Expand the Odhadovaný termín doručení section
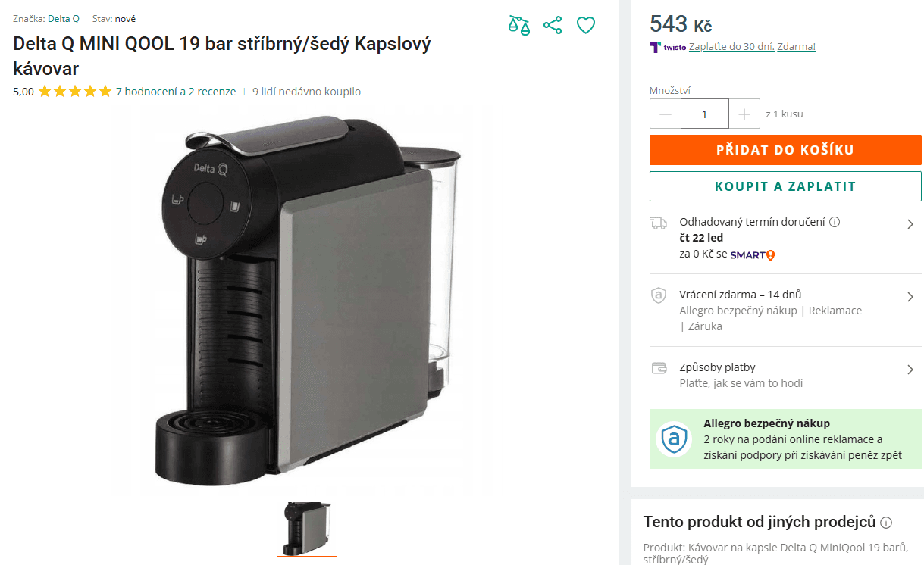Viewport: 924px width, 565px height. pos(910,223)
